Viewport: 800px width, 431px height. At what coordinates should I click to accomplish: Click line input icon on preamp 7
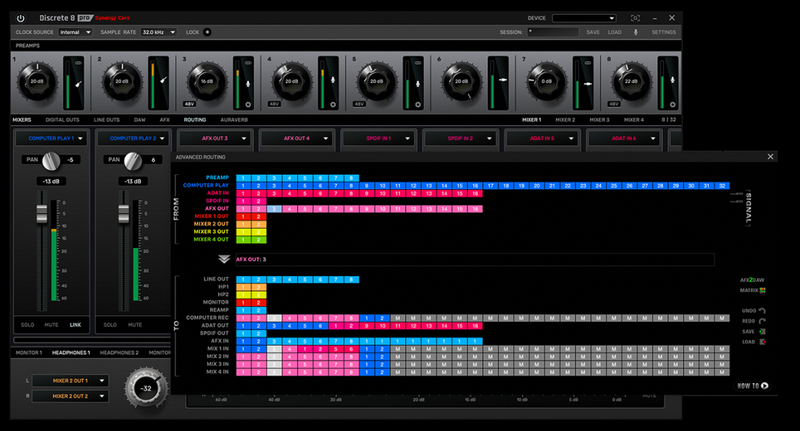(x=587, y=83)
